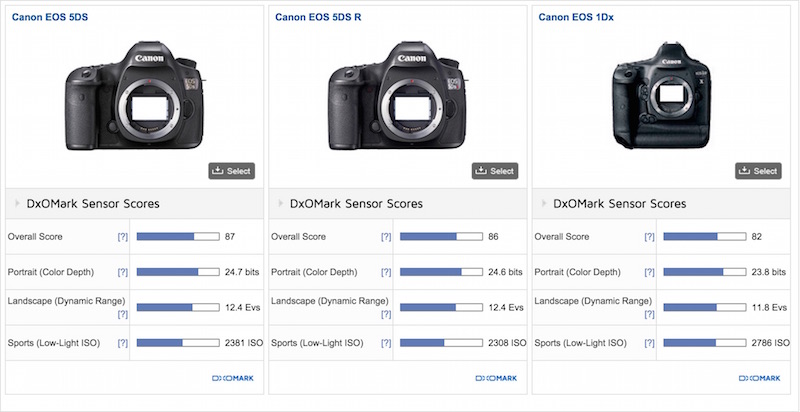Click the 23.8 bits value
800x412 pixels.
tap(768, 272)
